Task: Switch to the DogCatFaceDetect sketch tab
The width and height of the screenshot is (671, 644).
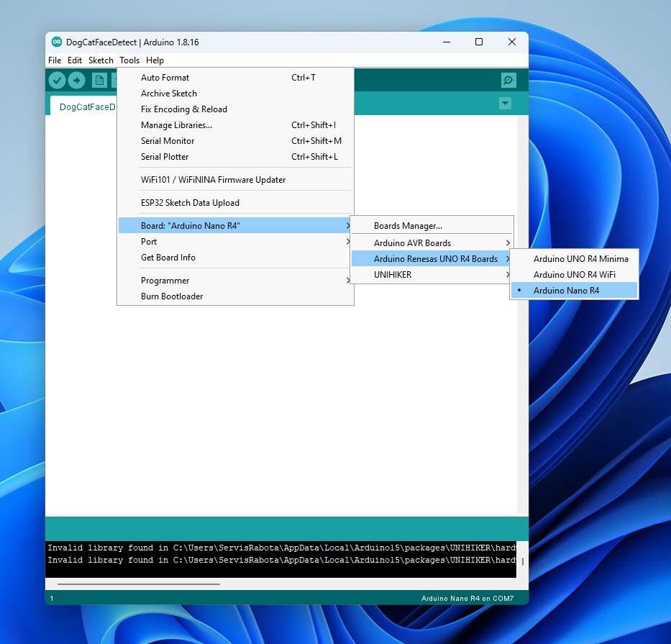Action: [84, 106]
